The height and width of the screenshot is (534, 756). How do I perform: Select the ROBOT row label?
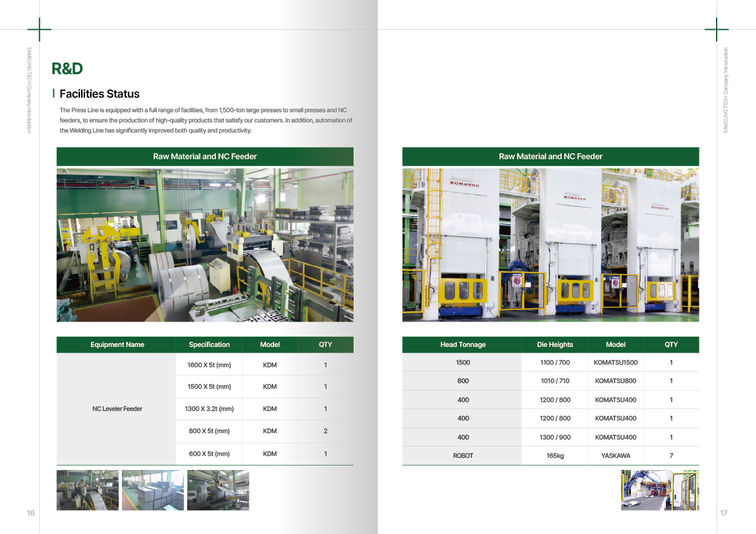pos(463,455)
